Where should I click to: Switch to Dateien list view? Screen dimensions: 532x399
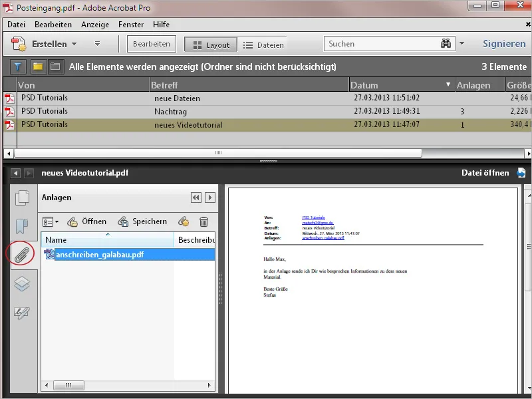click(x=263, y=45)
